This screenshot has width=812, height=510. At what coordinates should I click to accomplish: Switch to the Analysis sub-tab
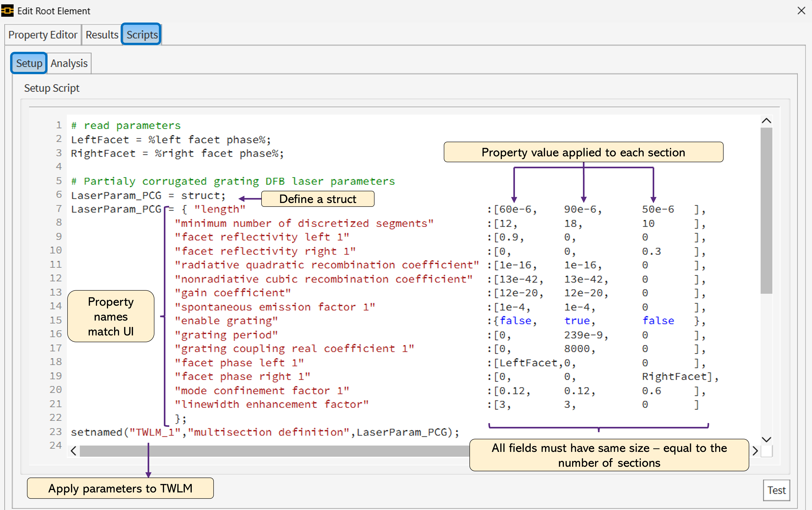pos(69,63)
